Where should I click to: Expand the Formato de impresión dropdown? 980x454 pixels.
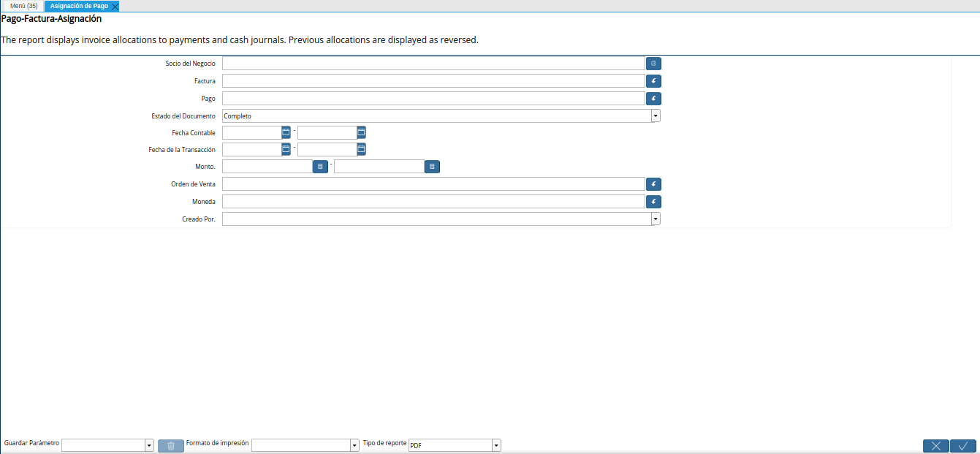coord(354,445)
